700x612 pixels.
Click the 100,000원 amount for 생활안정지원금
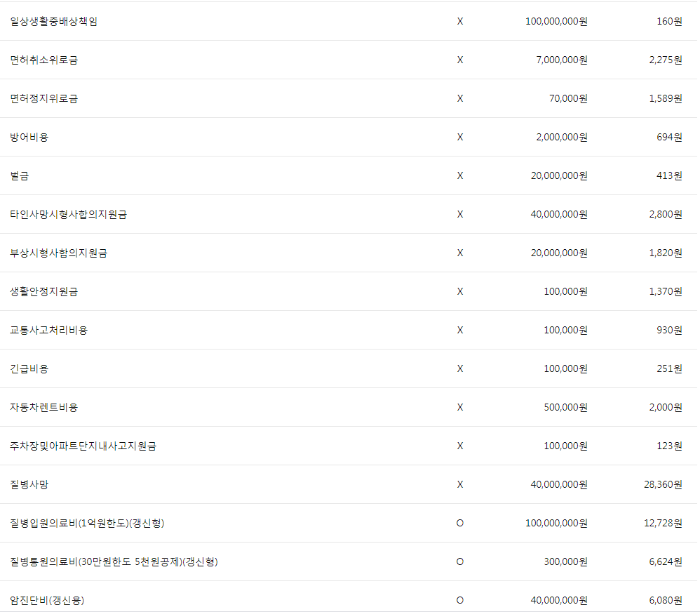(x=565, y=292)
